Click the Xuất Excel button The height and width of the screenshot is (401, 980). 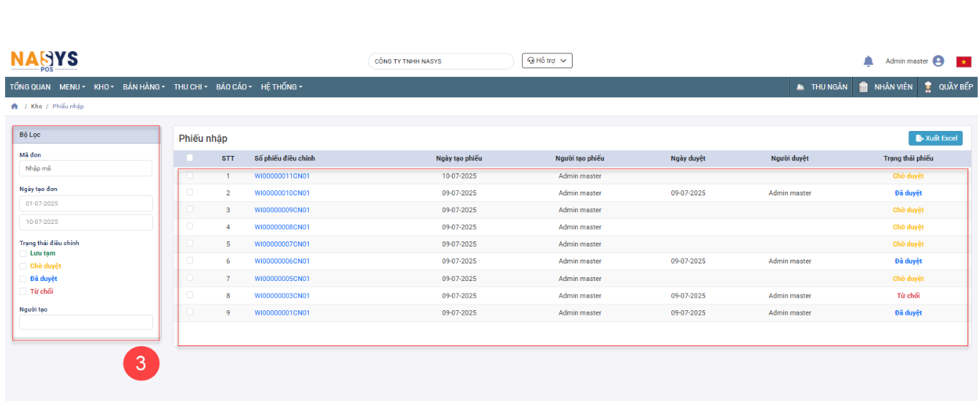pos(935,138)
